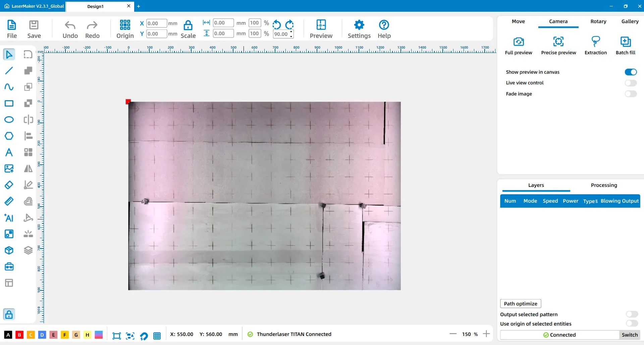The width and height of the screenshot is (644, 345).
Task: Click the Origin anchor grid icon
Action: [x=125, y=25]
